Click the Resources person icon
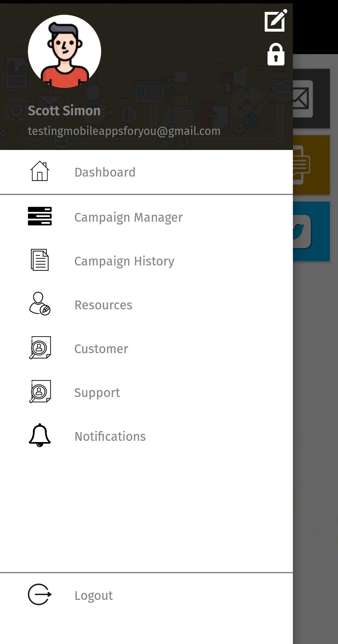This screenshot has height=644, width=338. point(40,304)
